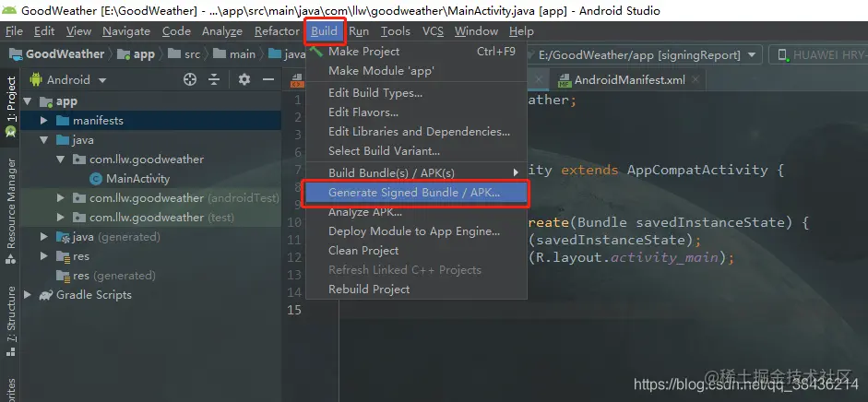The height and width of the screenshot is (402, 868).
Task: Click the Android robot icon in Project header
Action: pos(37,79)
